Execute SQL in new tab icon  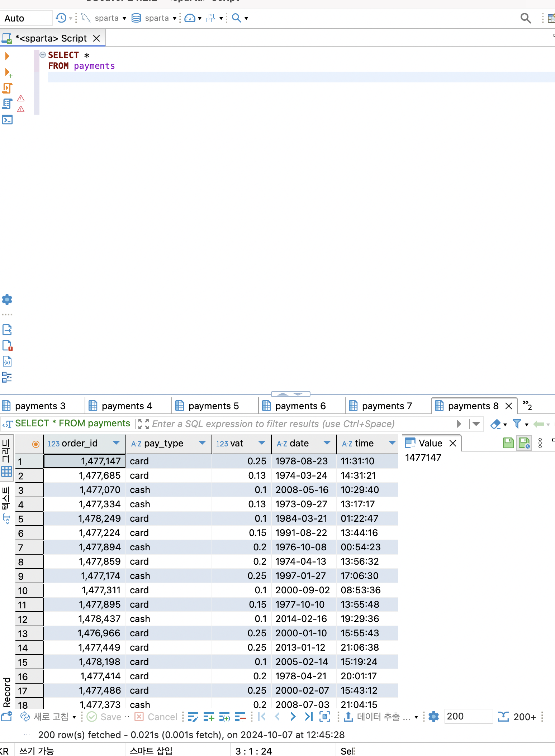pos(8,72)
